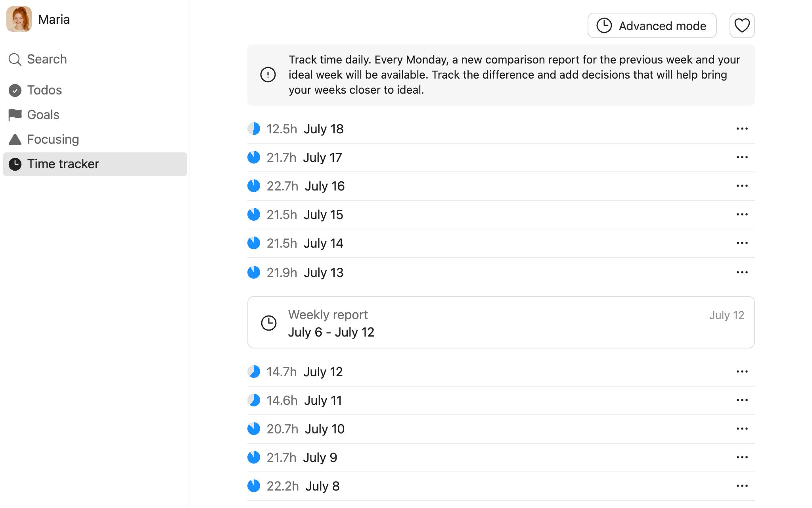Click the 21.9h duration value

[x=282, y=273]
